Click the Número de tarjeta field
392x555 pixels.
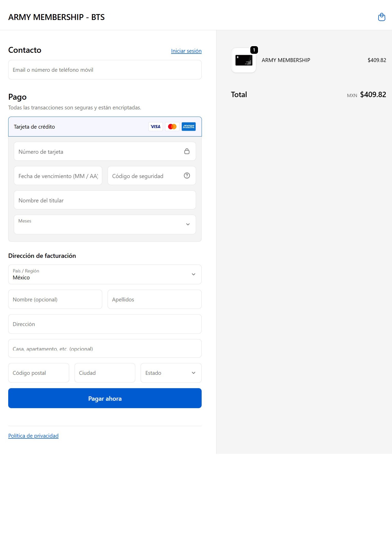[x=97, y=151]
